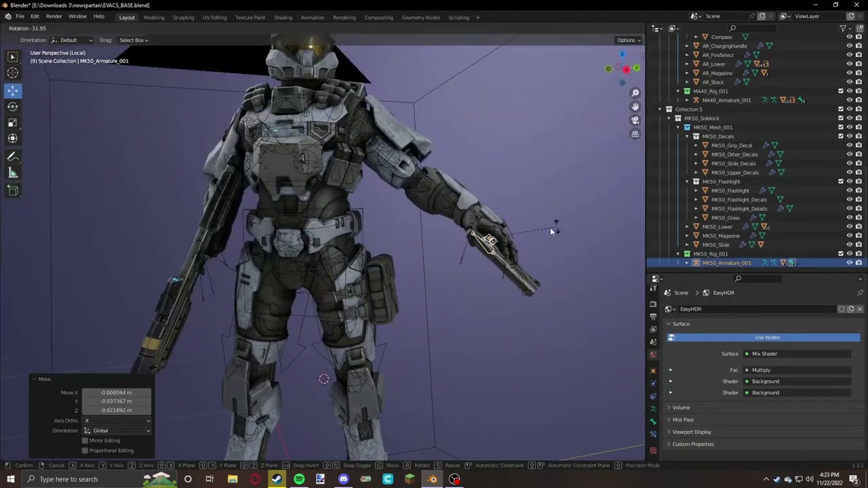Select the Transform tool
The image size is (868, 488).
13,138
